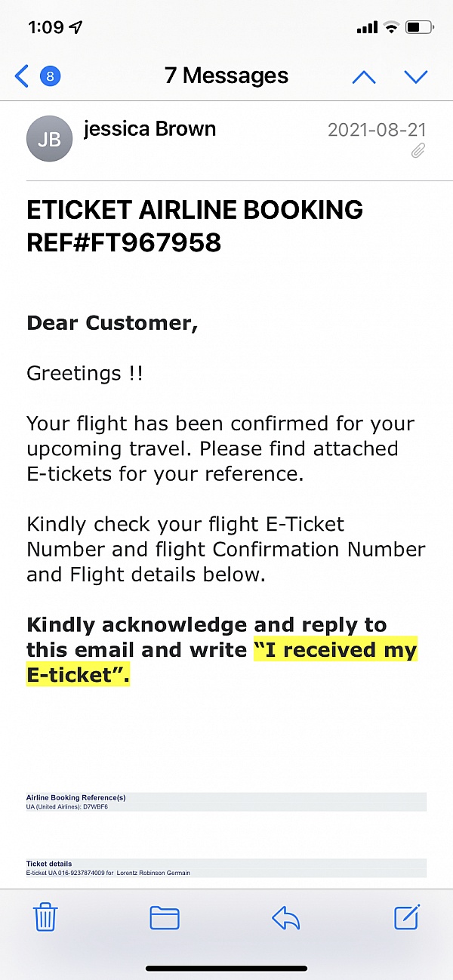The width and height of the screenshot is (453, 980).
Task: Go to previous message with up chevron
Action: point(364,76)
